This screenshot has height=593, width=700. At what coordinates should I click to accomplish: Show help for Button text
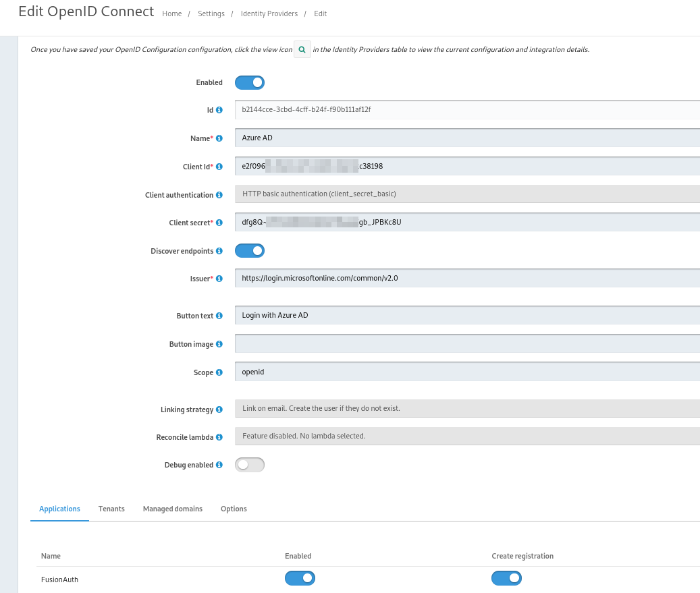(219, 316)
